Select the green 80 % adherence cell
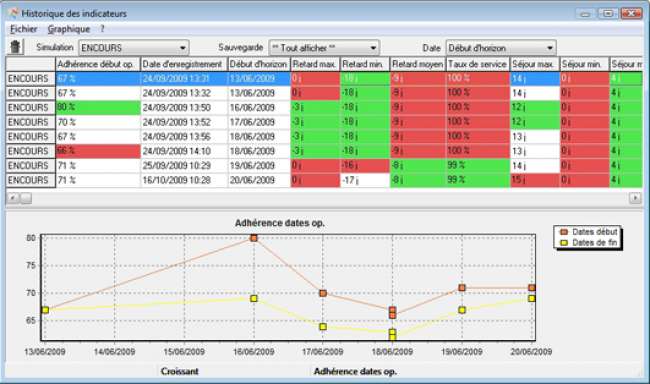 (x=98, y=107)
